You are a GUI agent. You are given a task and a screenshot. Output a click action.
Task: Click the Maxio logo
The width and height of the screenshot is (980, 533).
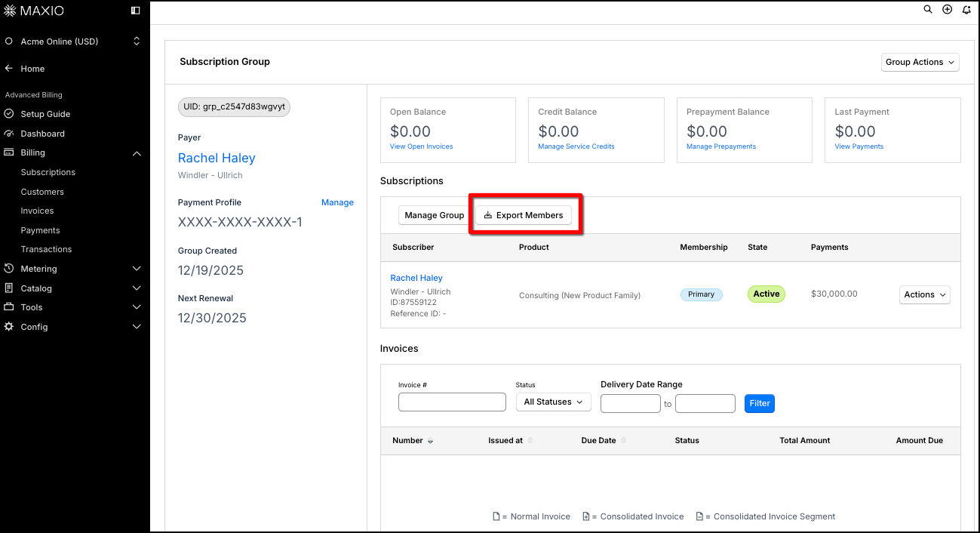(35, 11)
